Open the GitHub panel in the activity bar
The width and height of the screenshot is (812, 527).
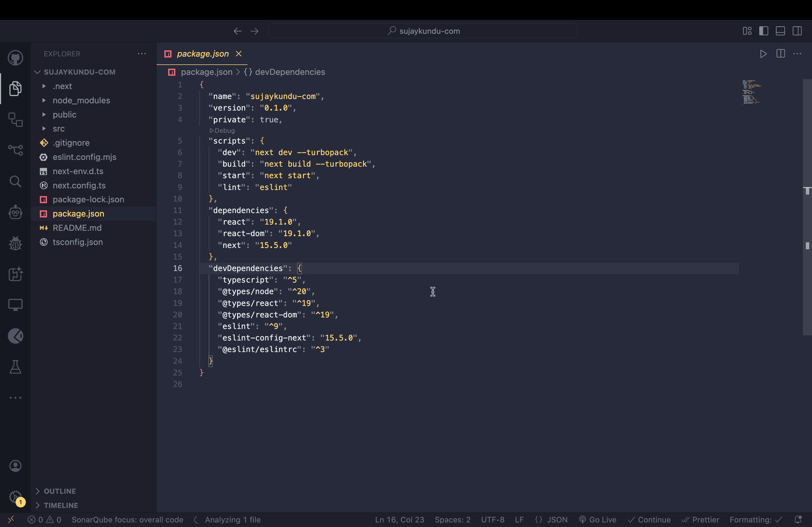coord(15,58)
